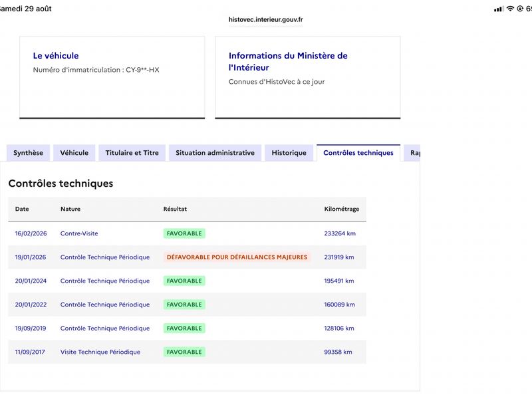532x399 pixels.
Task: Select the Situation administrative tab
Action: pos(215,153)
